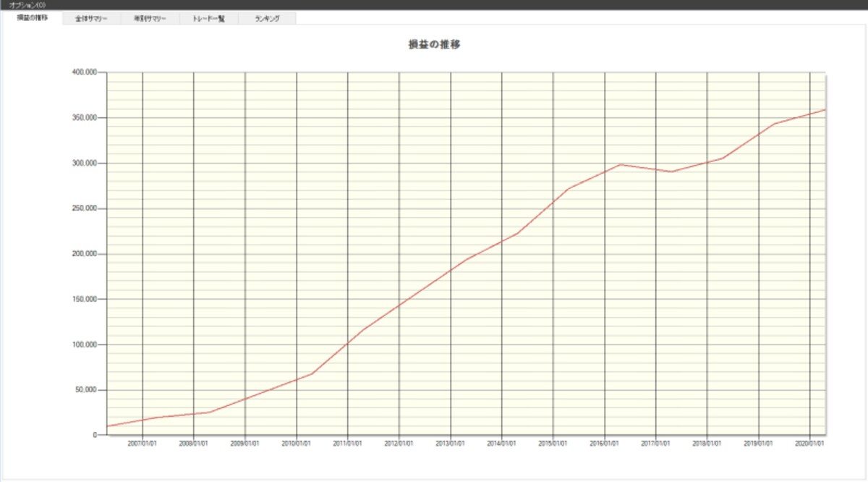Open the オプション(O) menu
Viewport: 868px width, 482px height.
(27, 4)
